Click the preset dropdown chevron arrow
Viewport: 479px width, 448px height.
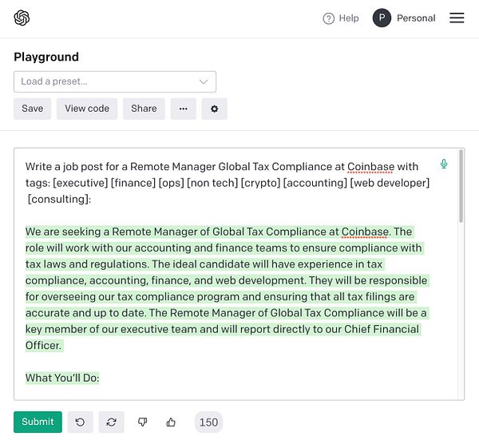204,82
